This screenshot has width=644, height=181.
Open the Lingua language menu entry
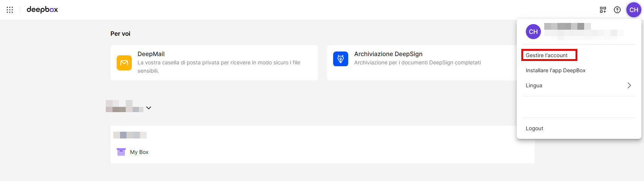pos(534,85)
